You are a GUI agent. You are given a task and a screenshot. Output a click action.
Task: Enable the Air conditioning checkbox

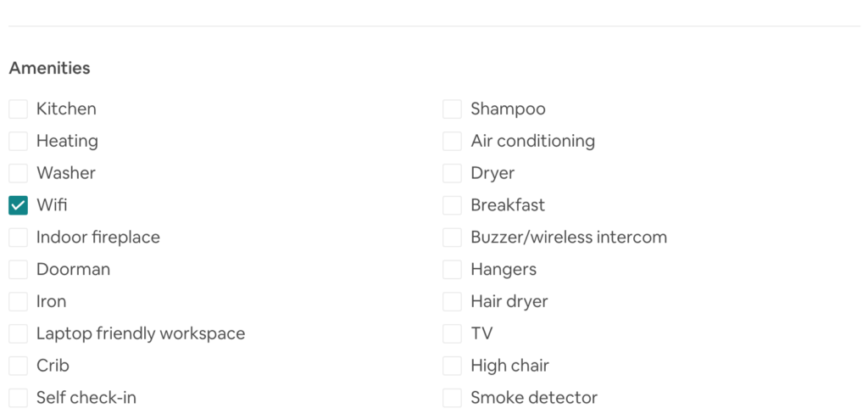tap(453, 141)
